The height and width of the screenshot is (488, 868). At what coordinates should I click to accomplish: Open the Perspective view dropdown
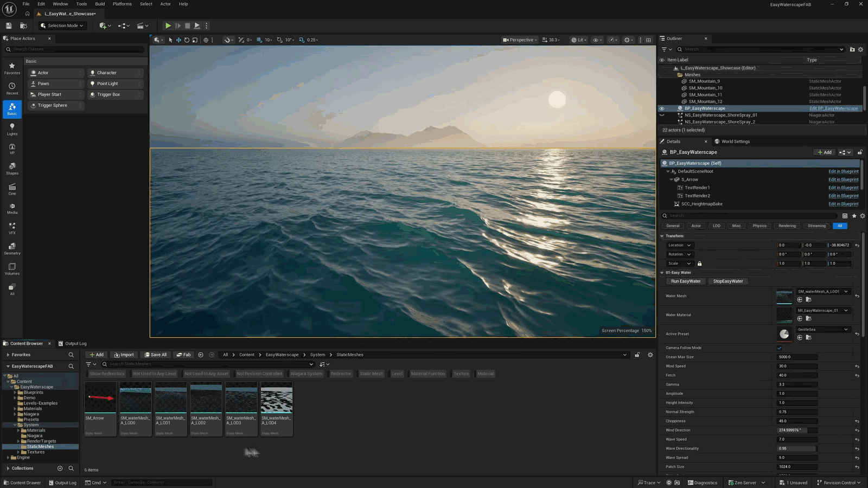[520, 40]
